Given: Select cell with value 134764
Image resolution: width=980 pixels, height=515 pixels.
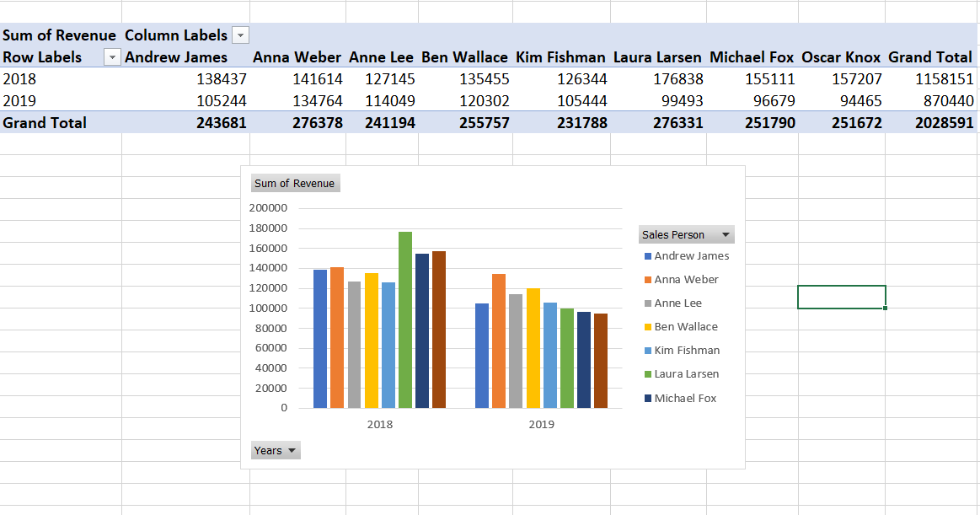Looking at the screenshot, I should point(297,100).
